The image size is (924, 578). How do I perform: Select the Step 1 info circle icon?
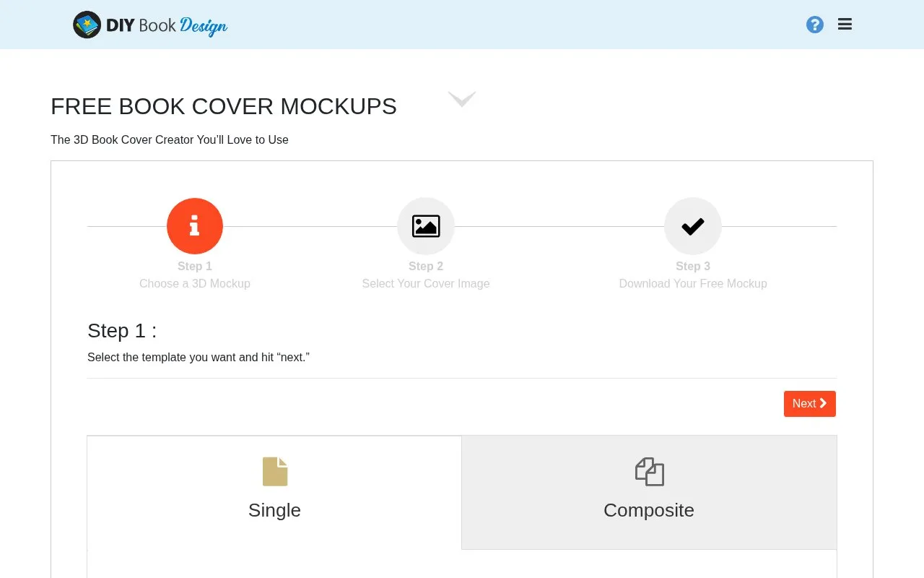coord(195,226)
